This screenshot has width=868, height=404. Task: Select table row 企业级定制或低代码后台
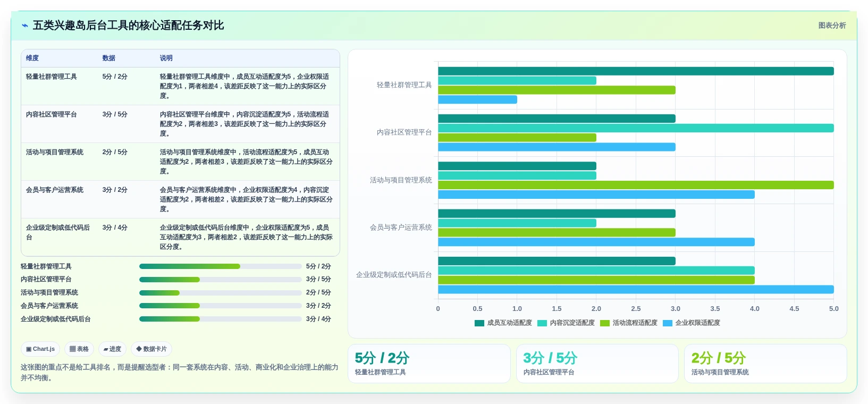pos(180,237)
